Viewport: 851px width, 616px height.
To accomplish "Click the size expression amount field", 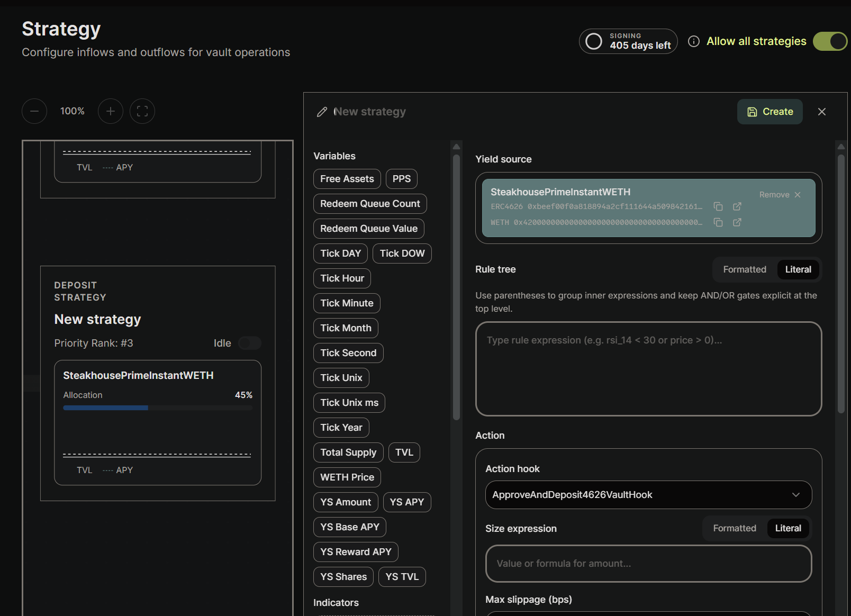I will 649,564.
